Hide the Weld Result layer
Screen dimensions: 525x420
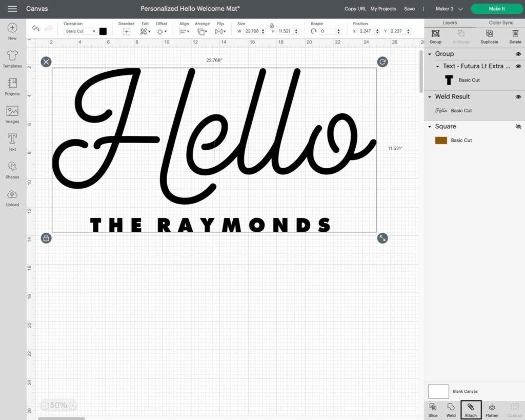[x=518, y=96]
